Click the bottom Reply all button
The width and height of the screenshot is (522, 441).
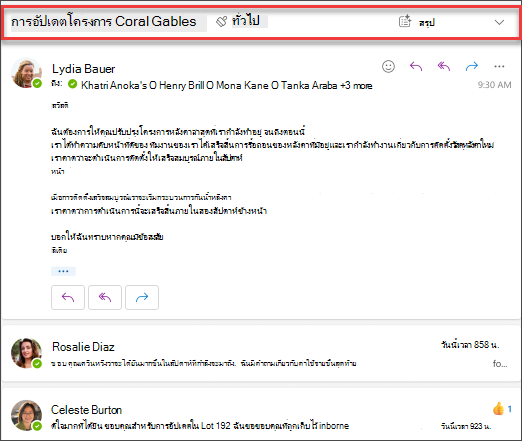click(105, 297)
